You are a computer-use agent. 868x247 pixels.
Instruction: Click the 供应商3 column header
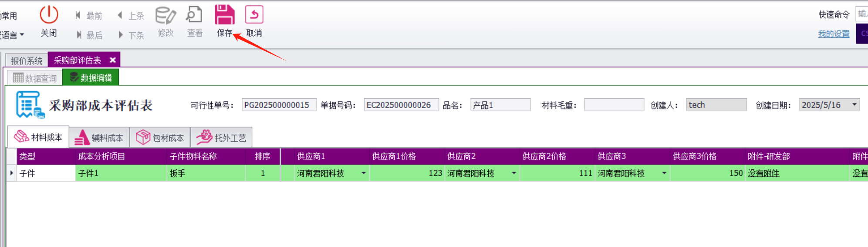(x=632, y=156)
